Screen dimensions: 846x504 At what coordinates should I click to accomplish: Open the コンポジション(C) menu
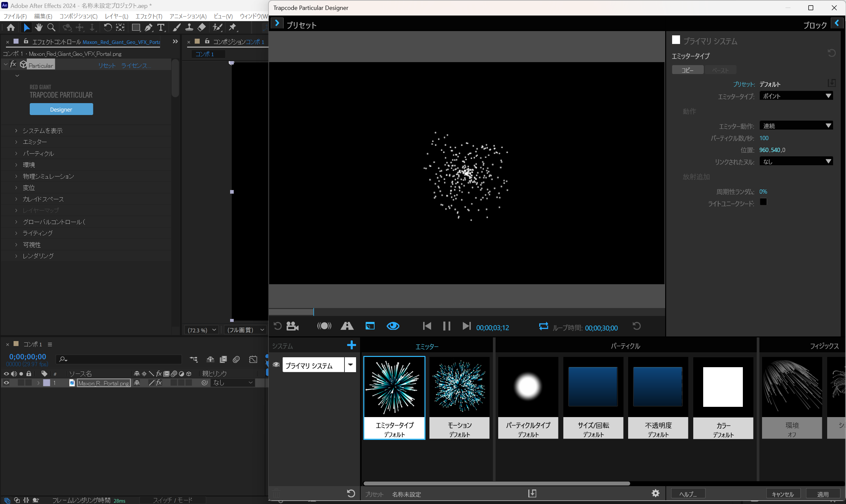click(78, 16)
